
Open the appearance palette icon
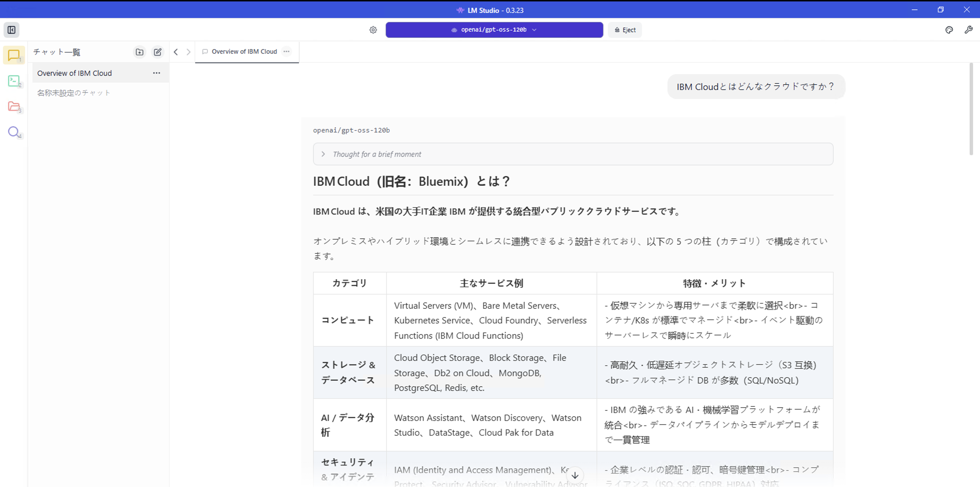pyautogui.click(x=949, y=30)
